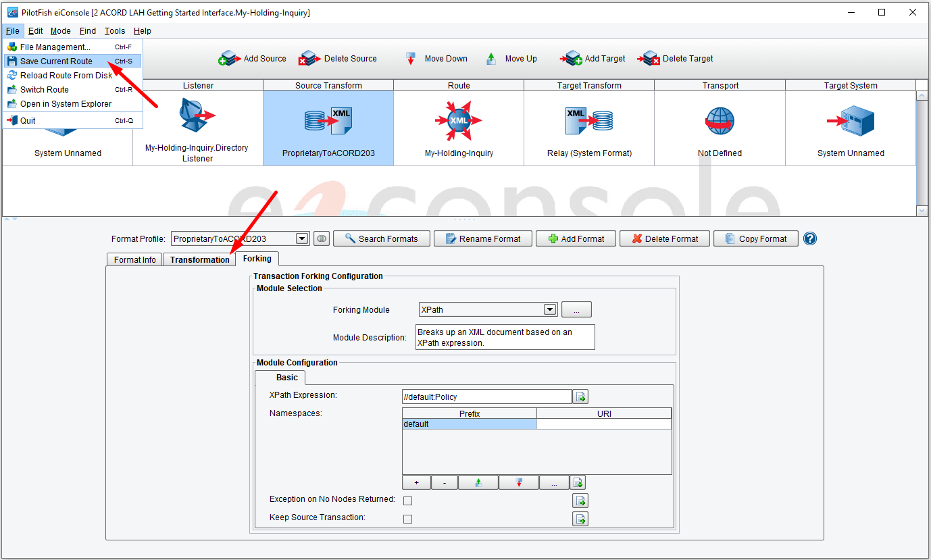Open the File menu
The image size is (931, 560).
pyautogui.click(x=13, y=31)
